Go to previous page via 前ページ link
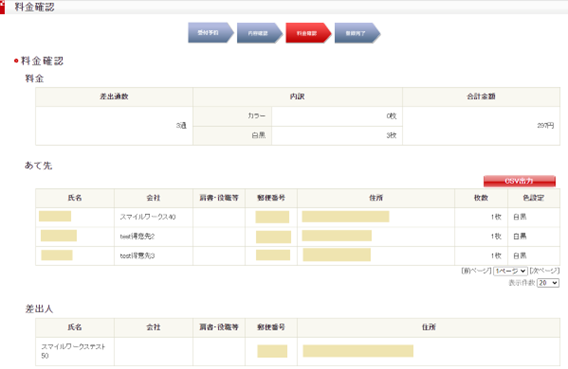 (x=476, y=271)
